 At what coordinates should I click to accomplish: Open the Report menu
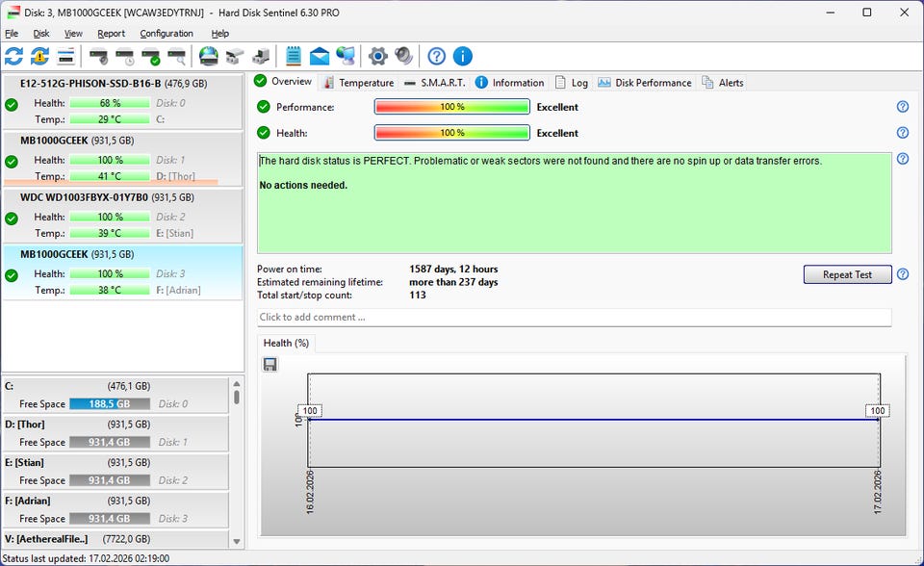(x=111, y=34)
